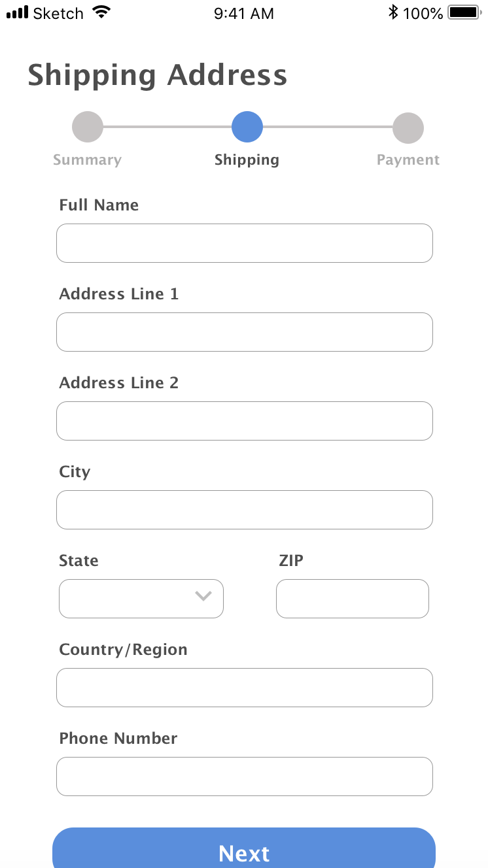Tap the blue Shipping step circle

click(x=247, y=127)
